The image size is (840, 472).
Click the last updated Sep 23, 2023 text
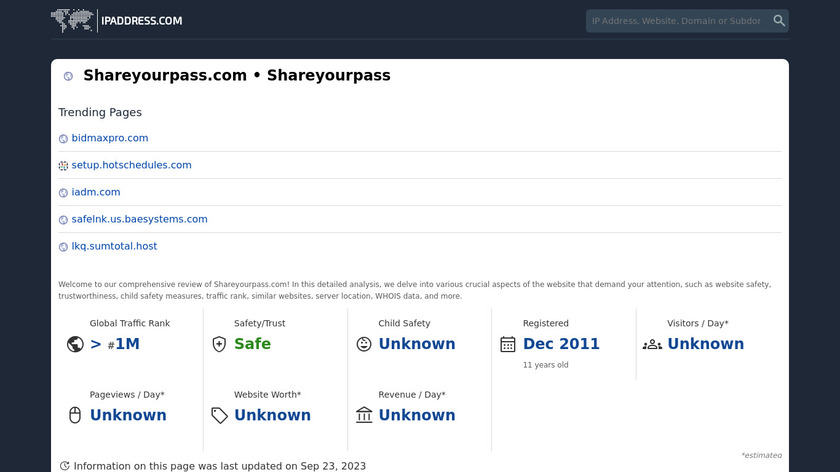click(x=220, y=466)
